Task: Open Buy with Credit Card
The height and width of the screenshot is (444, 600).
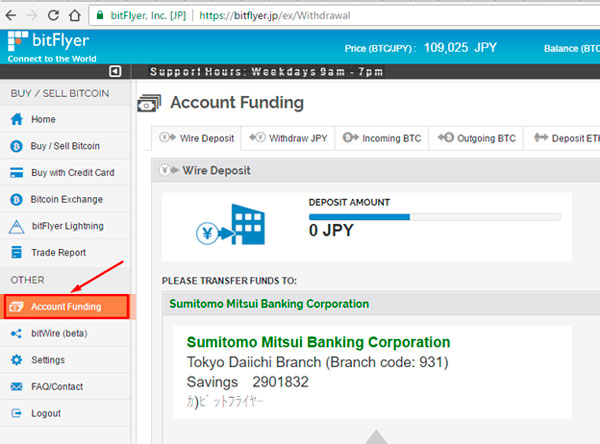Action: tap(65, 173)
